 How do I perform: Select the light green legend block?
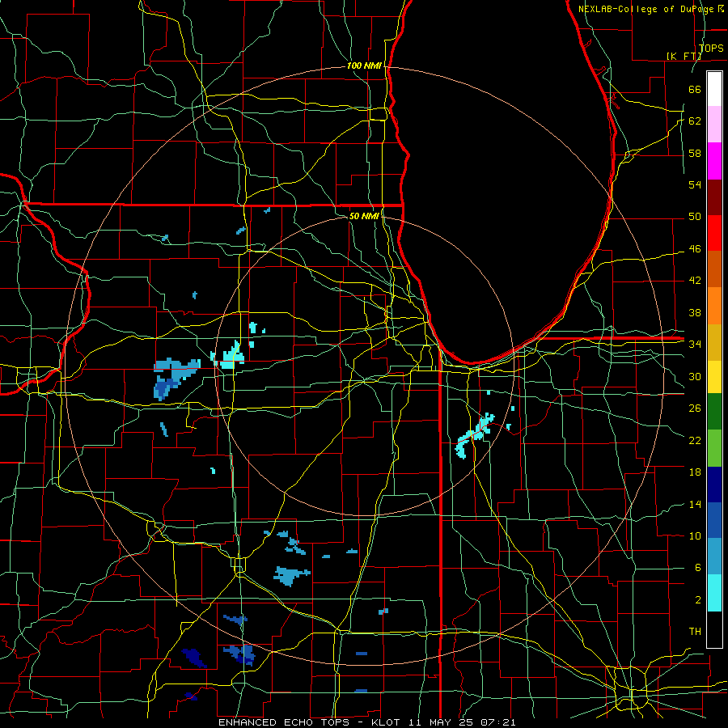coord(714,448)
